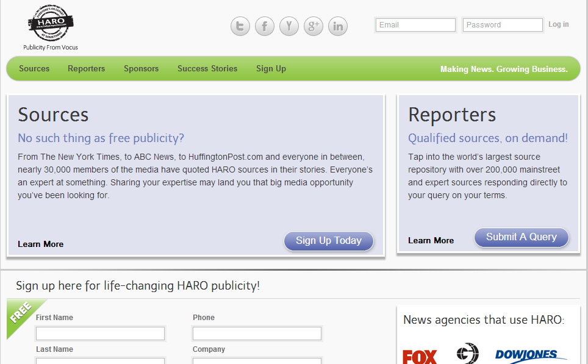Focus the Email login field
The width and height of the screenshot is (588, 364).
(x=415, y=25)
